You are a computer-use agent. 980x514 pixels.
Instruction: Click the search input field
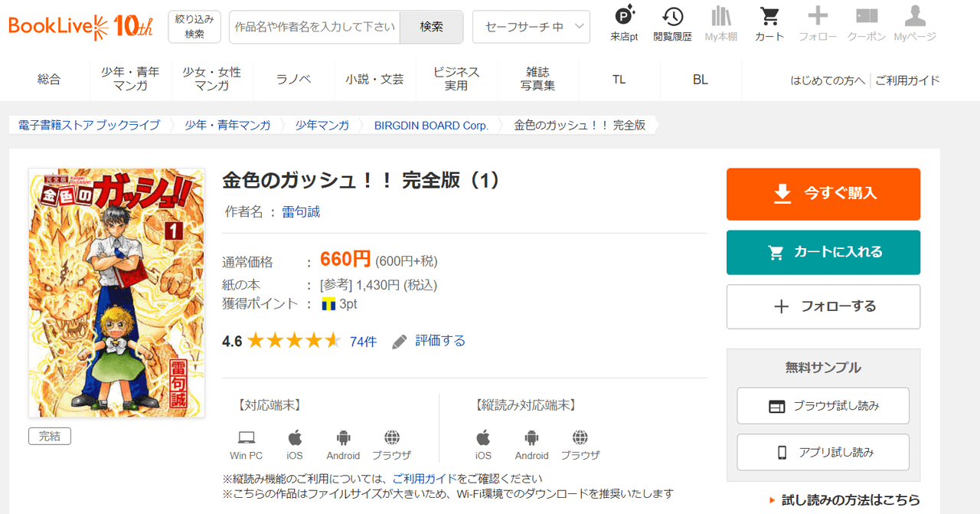pos(315,27)
